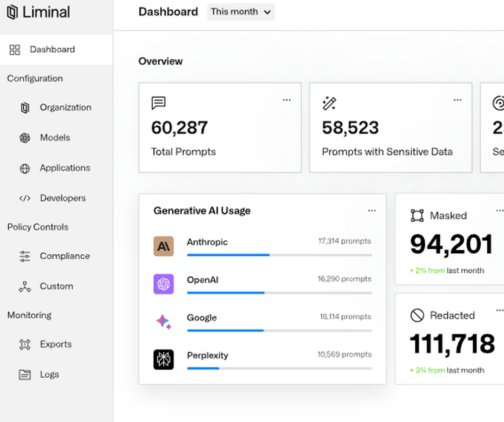504x422 pixels.
Task: Open Generative AI Usage options menu
Action: 372,210
